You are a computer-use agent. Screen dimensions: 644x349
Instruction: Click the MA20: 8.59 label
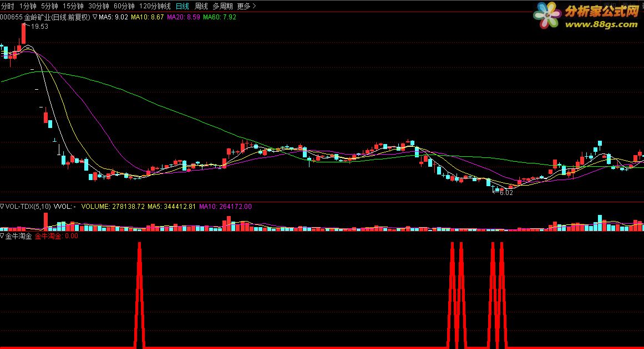pos(184,17)
